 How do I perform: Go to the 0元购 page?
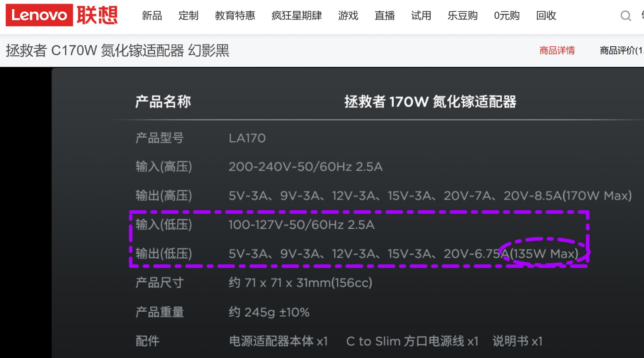pos(507,16)
